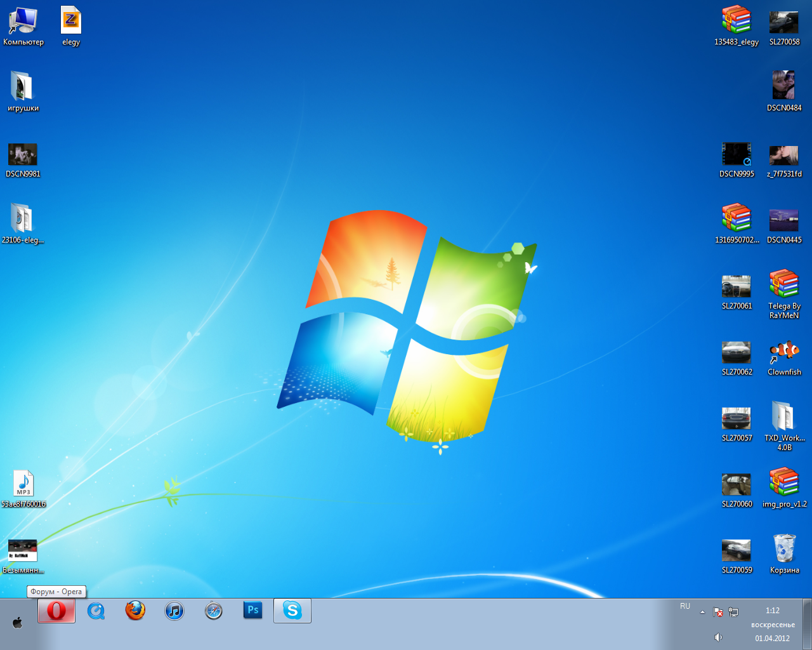
Task: Select the SL270059 photo icon
Action: click(737, 557)
